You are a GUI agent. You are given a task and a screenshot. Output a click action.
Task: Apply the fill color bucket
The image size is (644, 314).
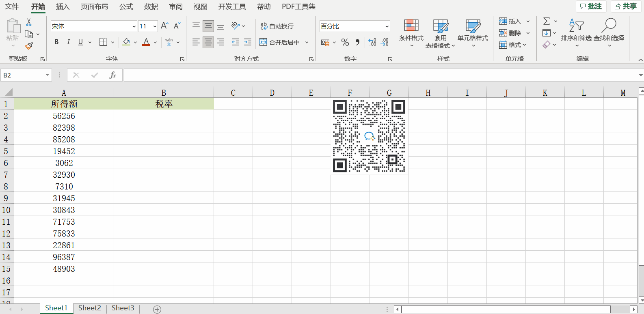pyautogui.click(x=126, y=42)
